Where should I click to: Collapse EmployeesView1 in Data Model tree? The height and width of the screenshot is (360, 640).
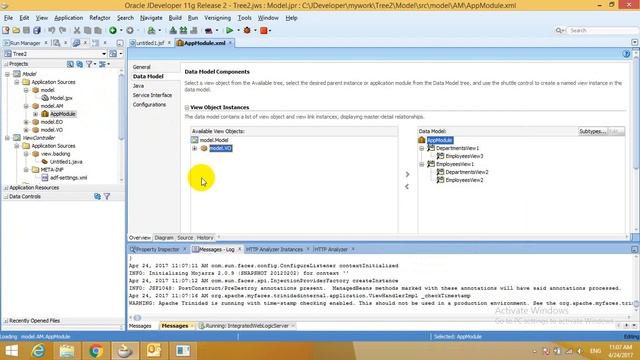pyautogui.click(x=422, y=164)
